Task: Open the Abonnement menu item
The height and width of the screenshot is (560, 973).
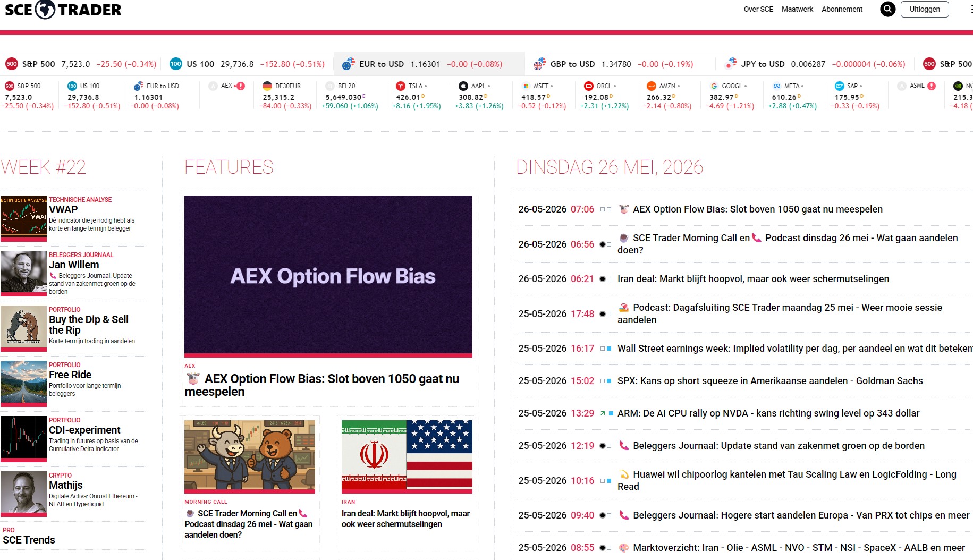Action: 842,9
